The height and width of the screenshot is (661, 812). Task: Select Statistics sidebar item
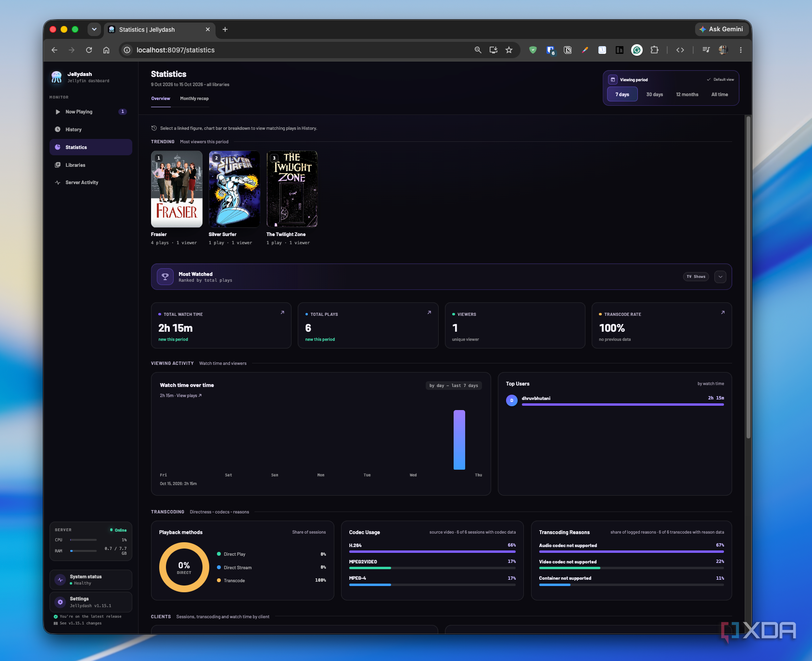tap(90, 147)
